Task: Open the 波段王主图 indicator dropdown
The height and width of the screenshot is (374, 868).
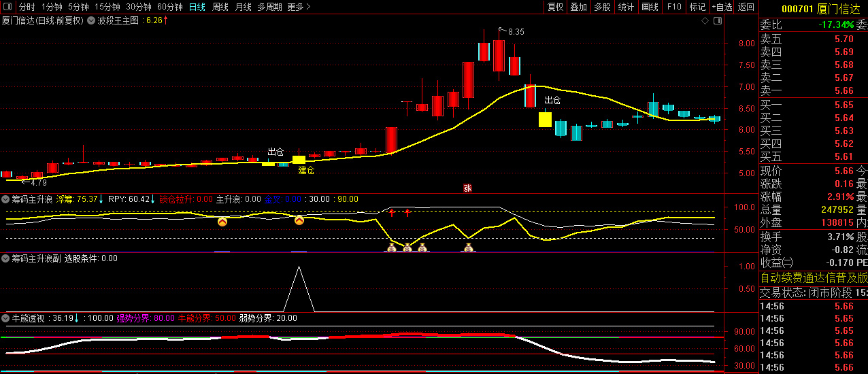Action: [91, 20]
